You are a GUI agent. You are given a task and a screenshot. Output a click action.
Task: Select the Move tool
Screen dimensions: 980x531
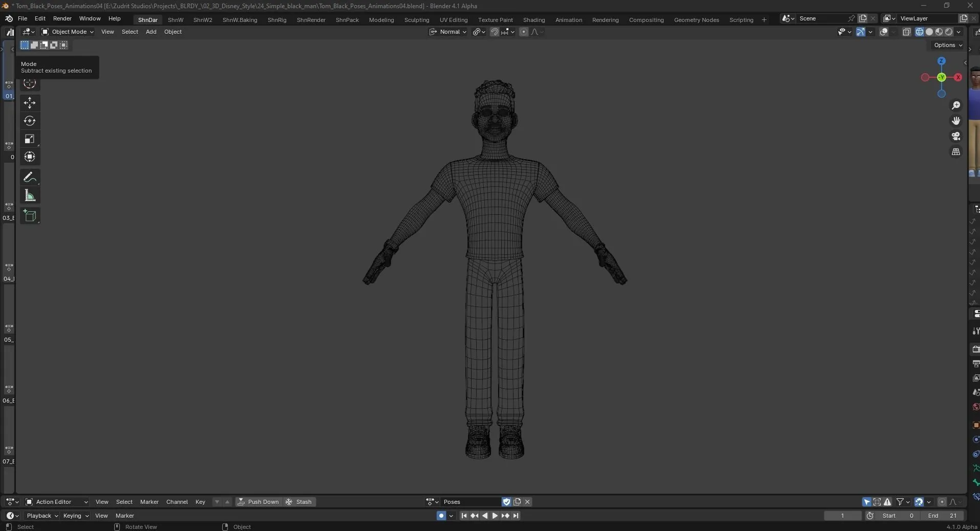point(30,103)
